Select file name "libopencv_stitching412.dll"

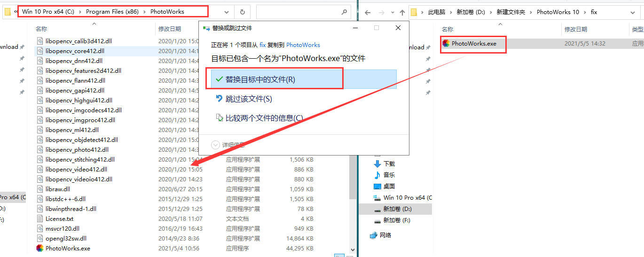pos(80,159)
